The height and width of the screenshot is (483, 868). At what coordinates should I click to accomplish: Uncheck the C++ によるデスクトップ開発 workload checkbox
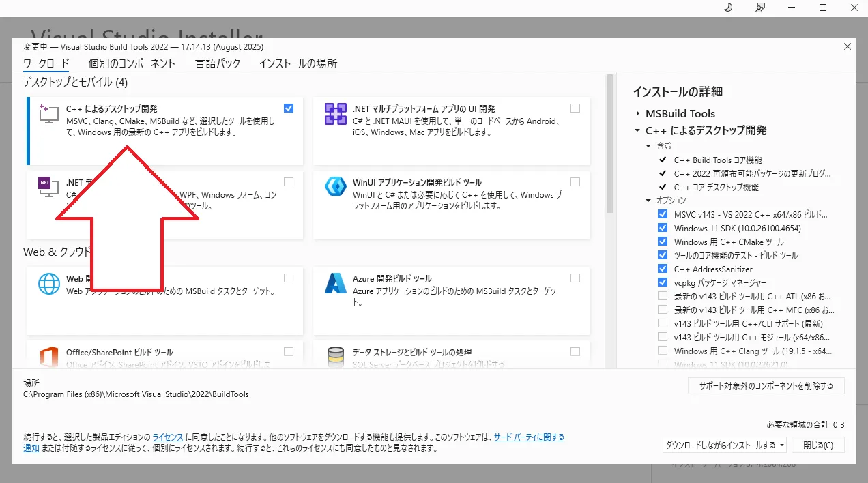pyautogui.click(x=289, y=108)
